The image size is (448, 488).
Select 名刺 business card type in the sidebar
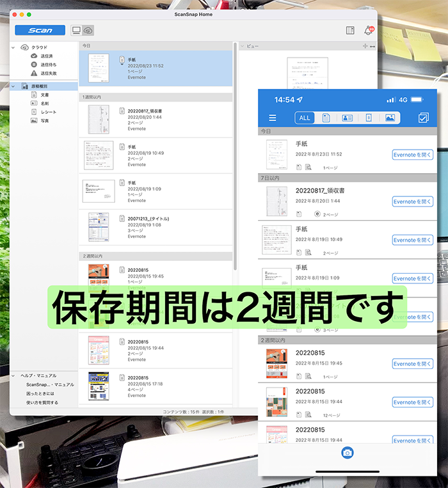tap(45, 104)
